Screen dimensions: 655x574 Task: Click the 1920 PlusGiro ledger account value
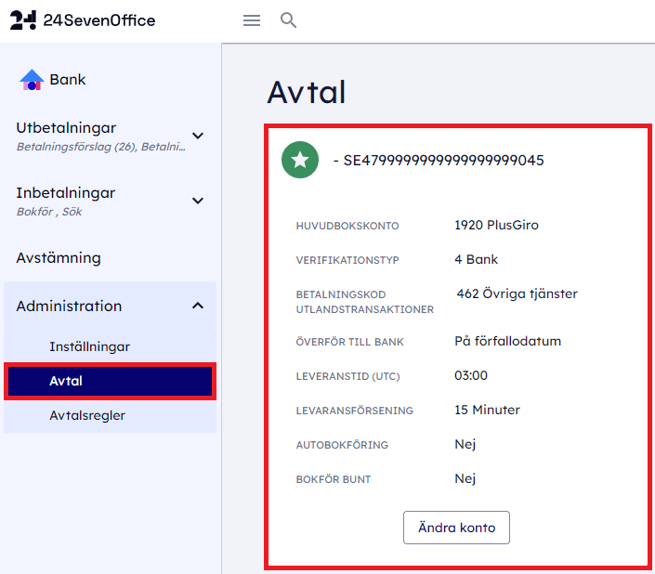[496, 225]
